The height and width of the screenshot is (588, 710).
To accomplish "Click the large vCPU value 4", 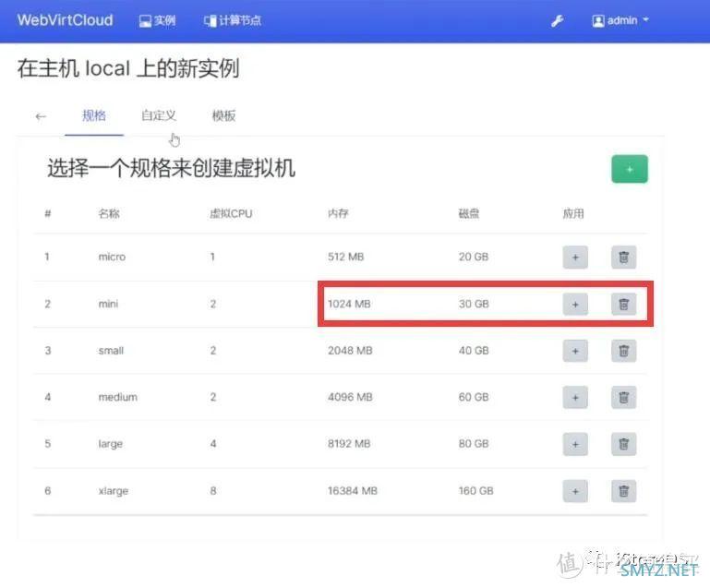I will (213, 444).
